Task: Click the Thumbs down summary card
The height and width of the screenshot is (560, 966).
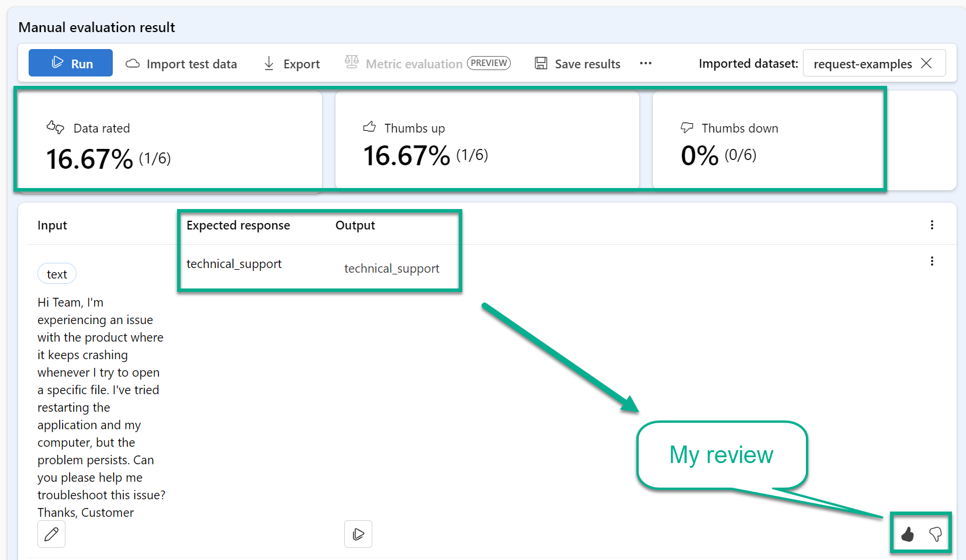Action: point(767,141)
